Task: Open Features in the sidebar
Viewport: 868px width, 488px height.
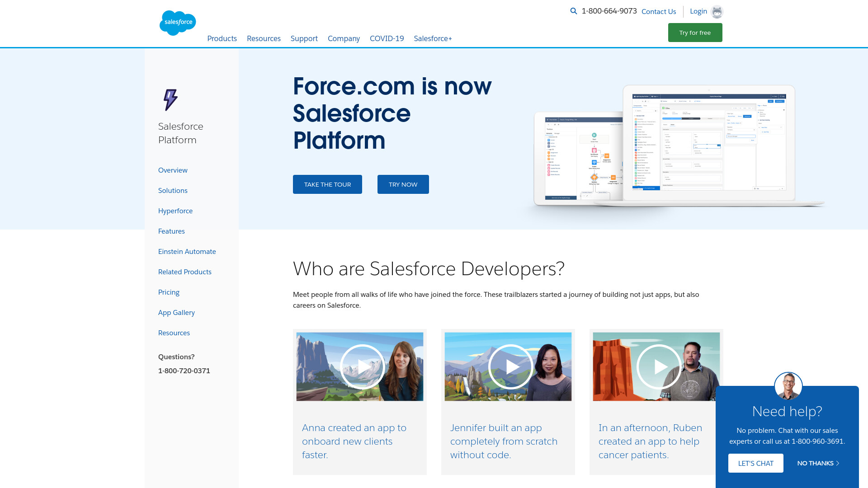Action: coord(171,231)
